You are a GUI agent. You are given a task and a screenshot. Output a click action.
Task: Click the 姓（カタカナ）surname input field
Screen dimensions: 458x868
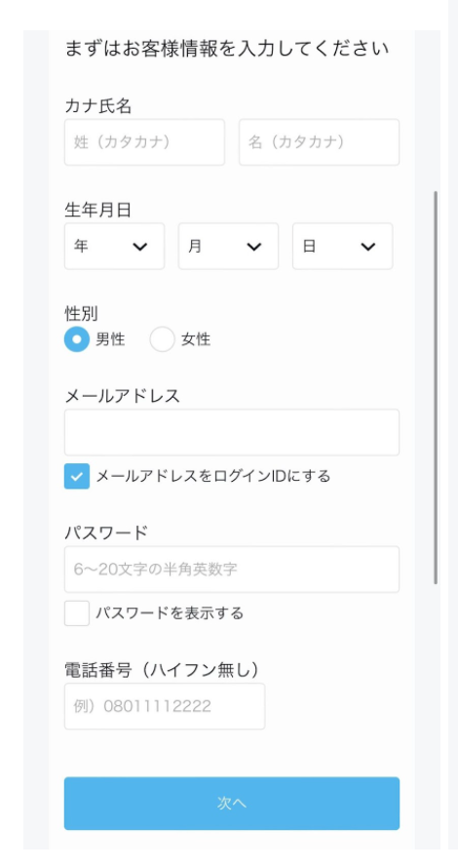(144, 142)
